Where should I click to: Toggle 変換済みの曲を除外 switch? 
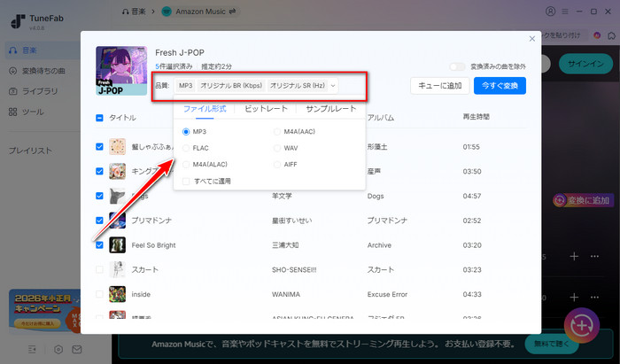pyautogui.click(x=458, y=66)
